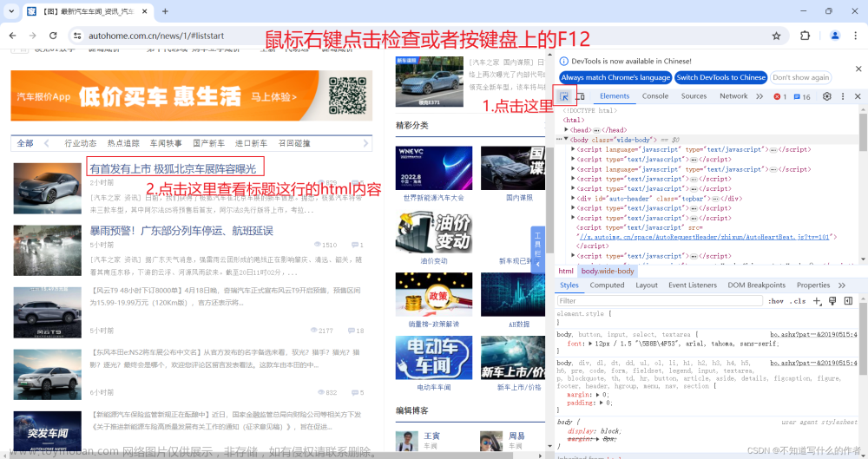Show more Styles sidebar tabs chevron

coord(842,285)
